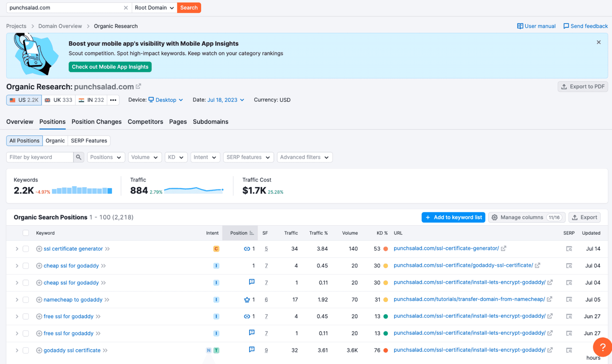Open the Volume filter dropdown
The height and width of the screenshot is (364, 612).
coord(145,157)
